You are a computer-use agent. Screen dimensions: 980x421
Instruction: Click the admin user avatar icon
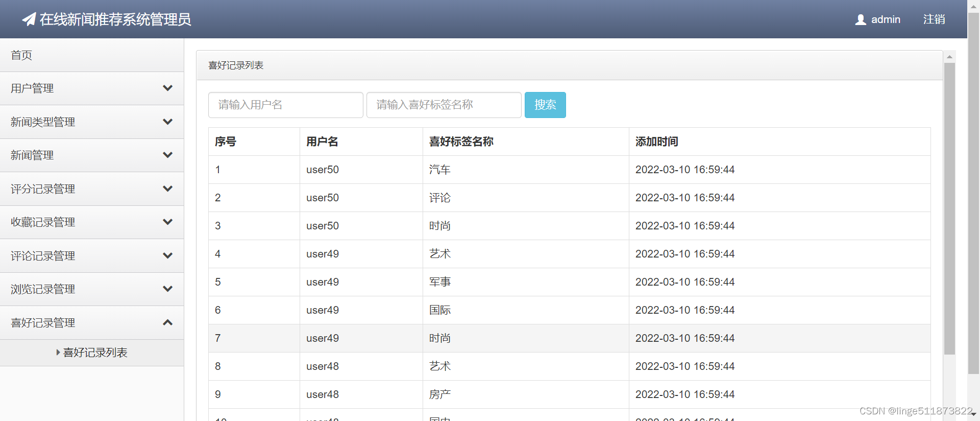[861, 19]
